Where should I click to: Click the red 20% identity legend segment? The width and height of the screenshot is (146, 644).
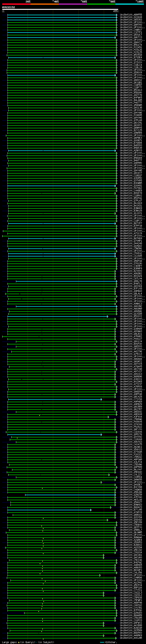pyautogui.click(x=16, y=4)
